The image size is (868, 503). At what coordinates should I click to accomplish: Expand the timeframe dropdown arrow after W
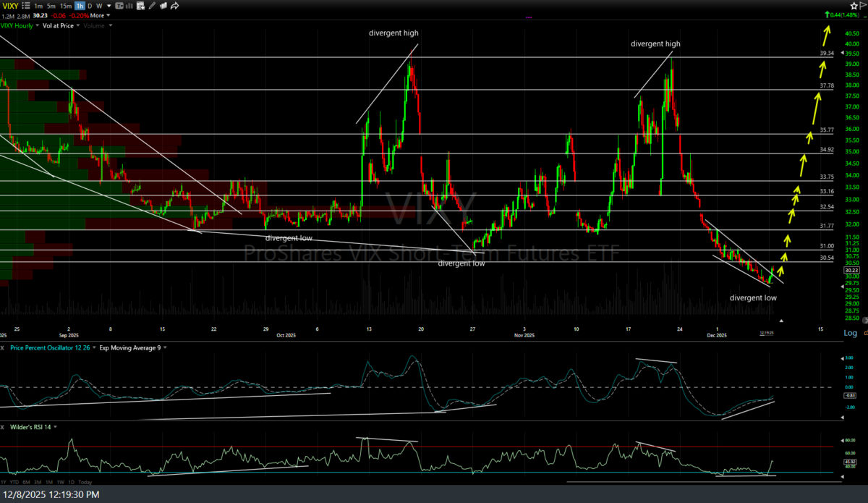[109, 6]
